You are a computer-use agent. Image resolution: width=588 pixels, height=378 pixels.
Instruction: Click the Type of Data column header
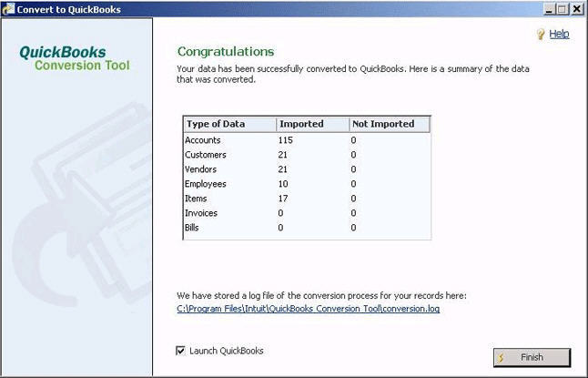[230, 124]
